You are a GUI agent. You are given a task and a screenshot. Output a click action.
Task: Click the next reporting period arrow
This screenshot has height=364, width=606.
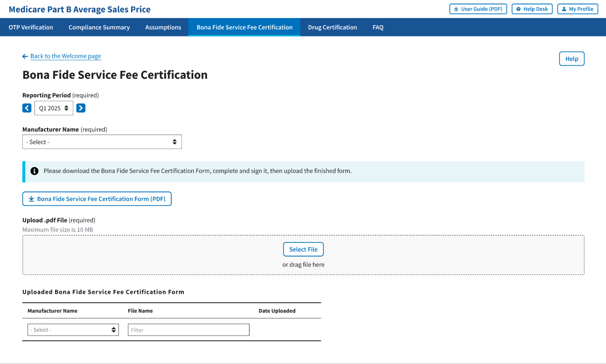click(81, 108)
